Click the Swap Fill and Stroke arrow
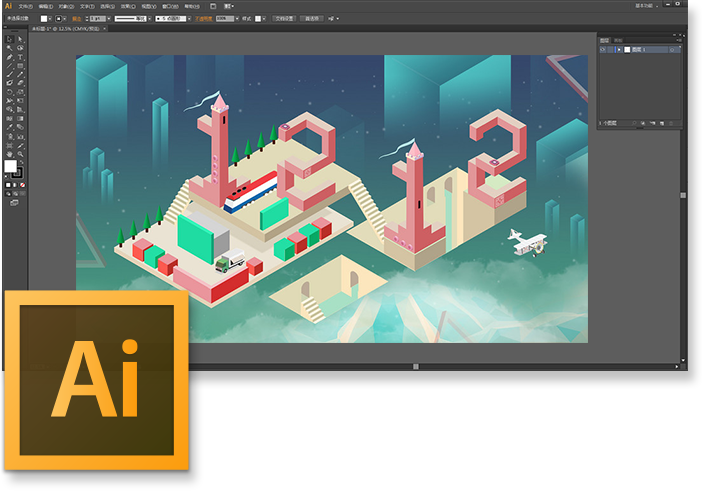The height and width of the screenshot is (491, 702). pyautogui.click(x=21, y=162)
